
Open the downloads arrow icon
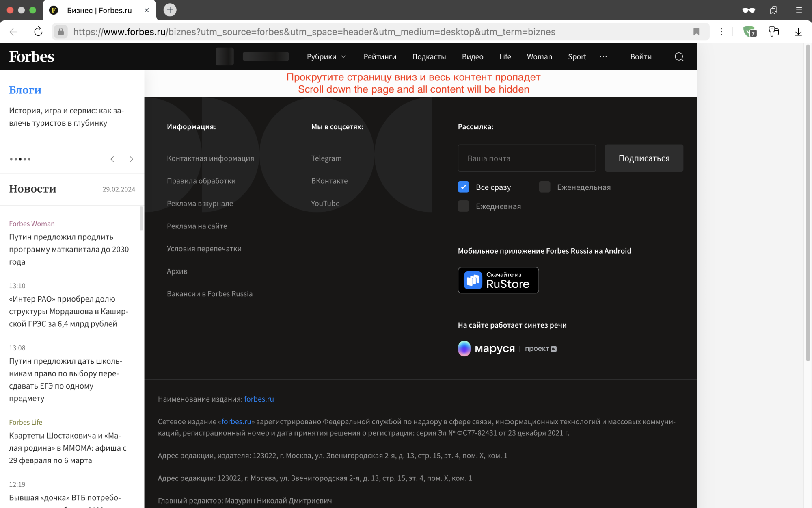[798, 32]
